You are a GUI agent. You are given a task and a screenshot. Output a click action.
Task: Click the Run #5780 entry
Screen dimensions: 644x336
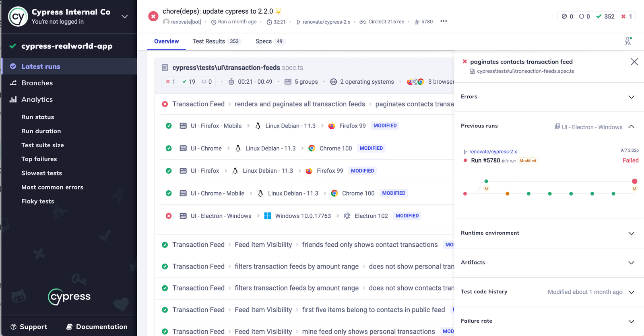tap(485, 161)
